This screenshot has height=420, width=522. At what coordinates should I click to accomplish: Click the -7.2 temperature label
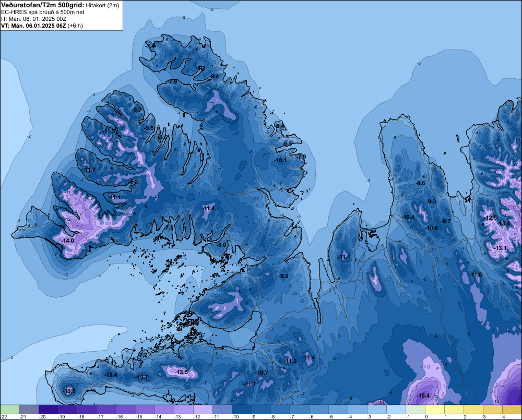143,355
